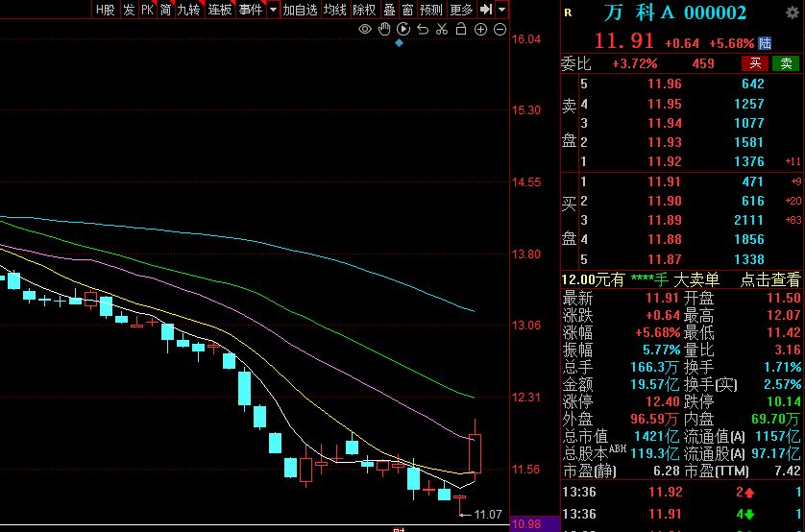Click the 除权 ex-rights button
This screenshot has height=532, width=805.
coord(364,10)
